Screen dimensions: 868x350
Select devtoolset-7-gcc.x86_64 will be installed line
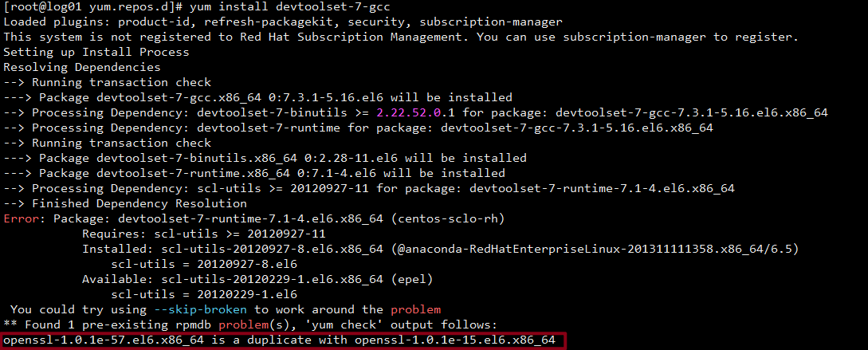(x=258, y=97)
